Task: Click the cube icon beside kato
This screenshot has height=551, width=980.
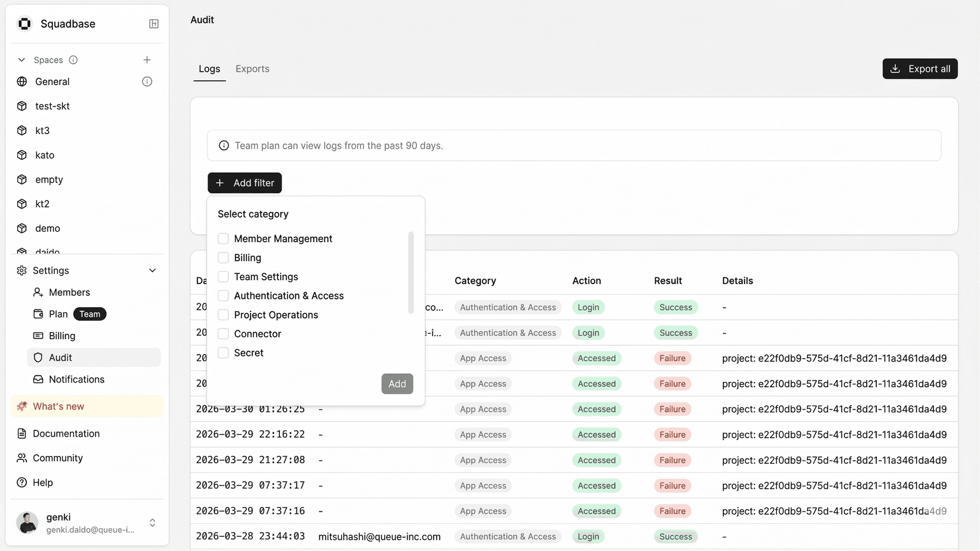Action: pos(22,155)
